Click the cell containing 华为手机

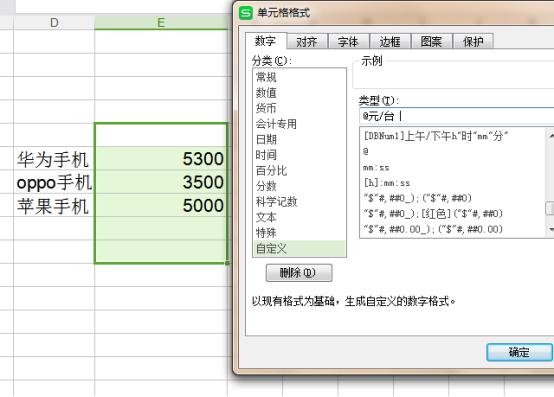(54, 159)
